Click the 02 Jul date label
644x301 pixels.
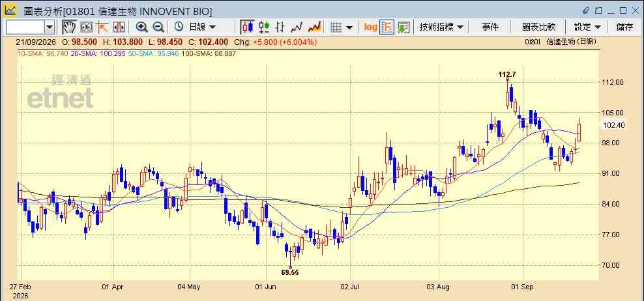[x=350, y=287]
